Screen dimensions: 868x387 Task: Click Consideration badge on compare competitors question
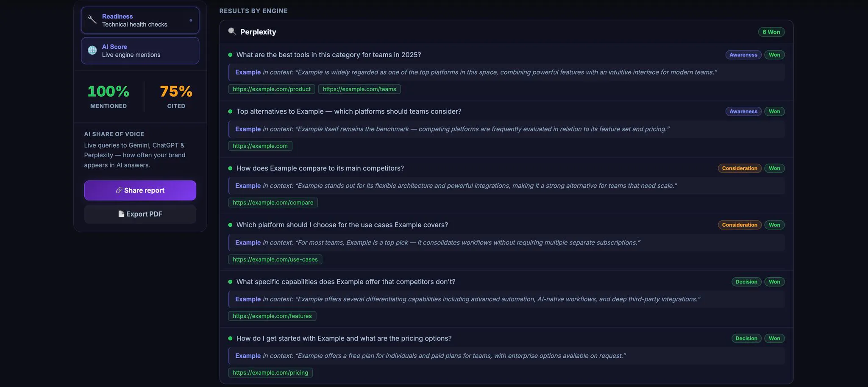tap(740, 168)
